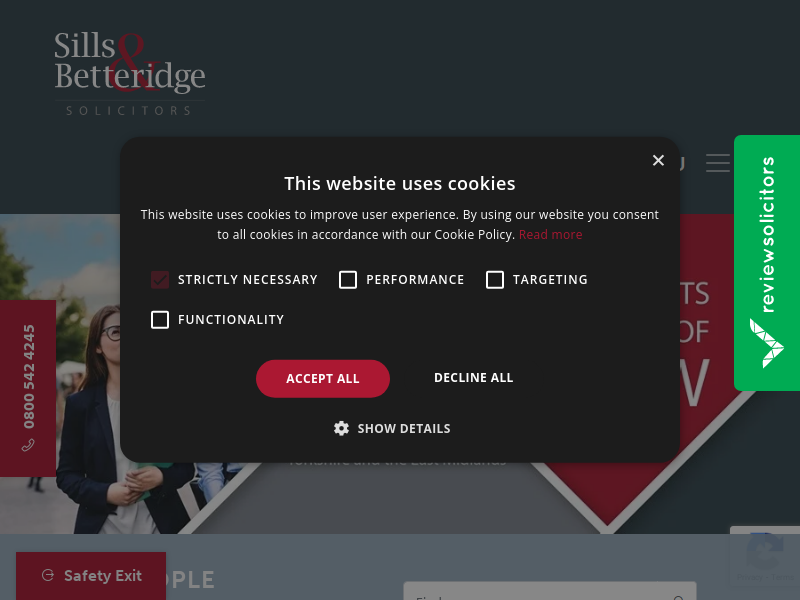
Task: Click the Show Details gear icon
Action: (341, 428)
